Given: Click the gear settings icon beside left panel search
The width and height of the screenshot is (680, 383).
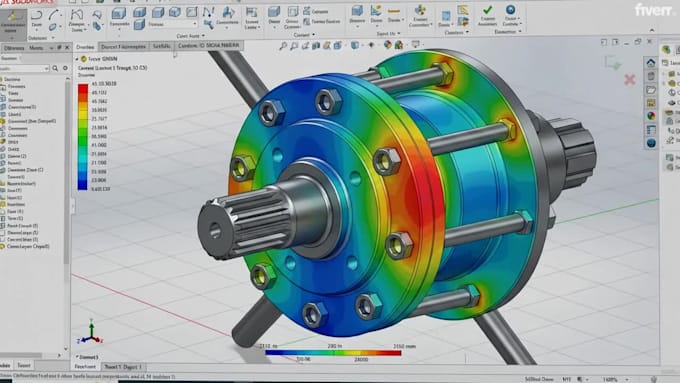Looking at the screenshot, I should (x=65, y=68).
